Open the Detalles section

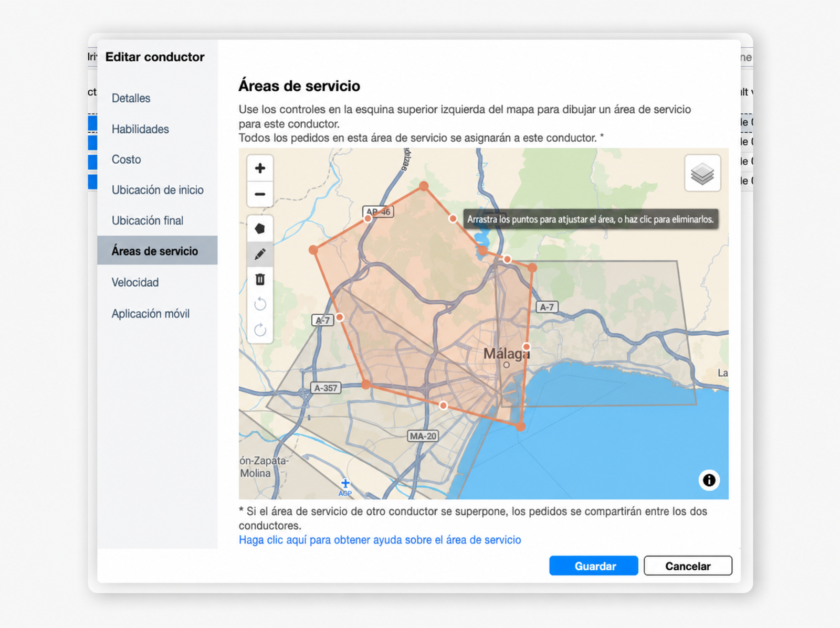tap(131, 98)
